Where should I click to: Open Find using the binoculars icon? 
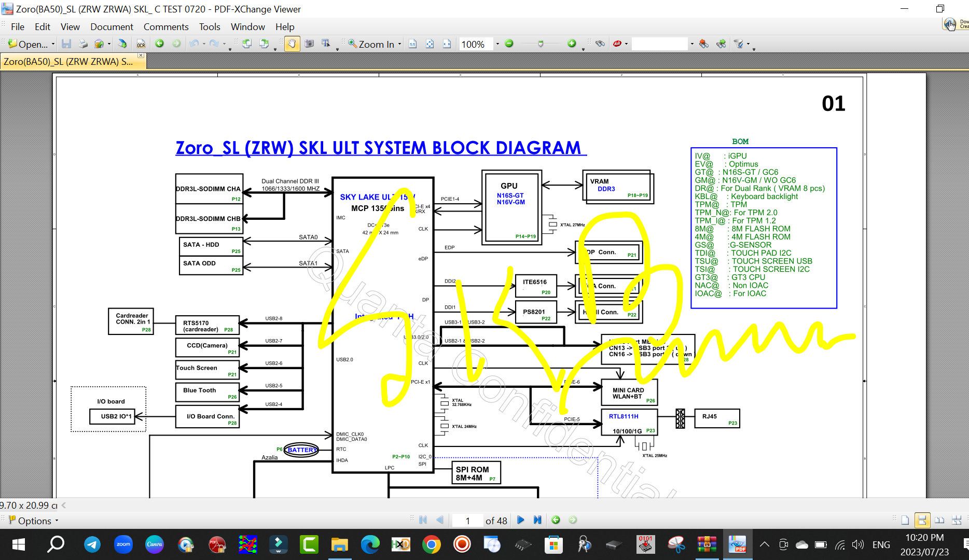(x=600, y=44)
